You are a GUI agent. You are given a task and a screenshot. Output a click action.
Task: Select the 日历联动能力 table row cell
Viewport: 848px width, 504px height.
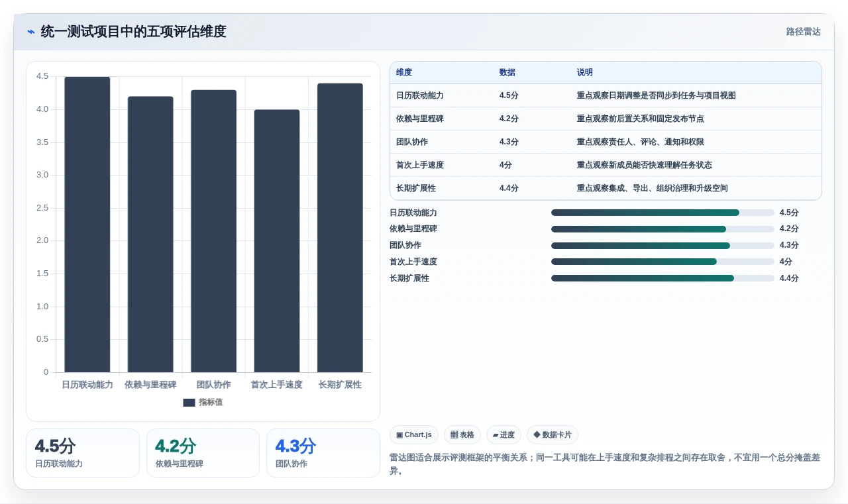pos(420,96)
